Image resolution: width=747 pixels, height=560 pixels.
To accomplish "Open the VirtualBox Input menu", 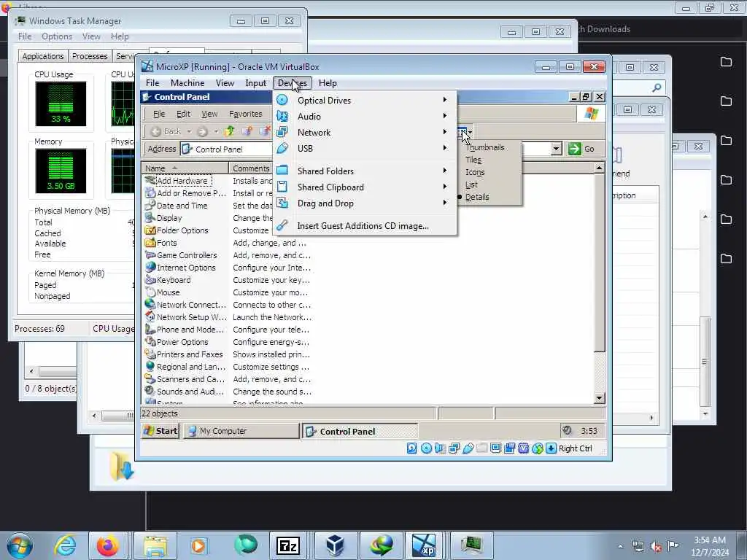I will [x=255, y=83].
